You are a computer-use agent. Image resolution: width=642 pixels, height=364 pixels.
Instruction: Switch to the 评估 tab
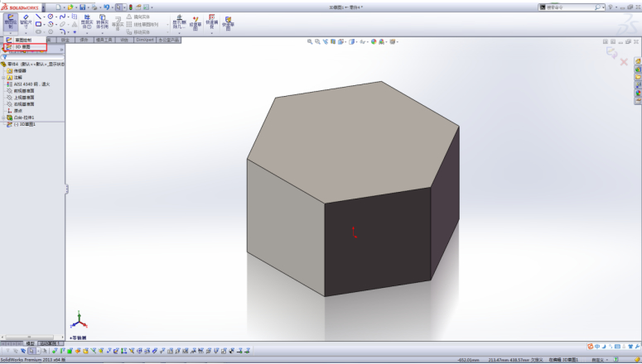(124, 40)
